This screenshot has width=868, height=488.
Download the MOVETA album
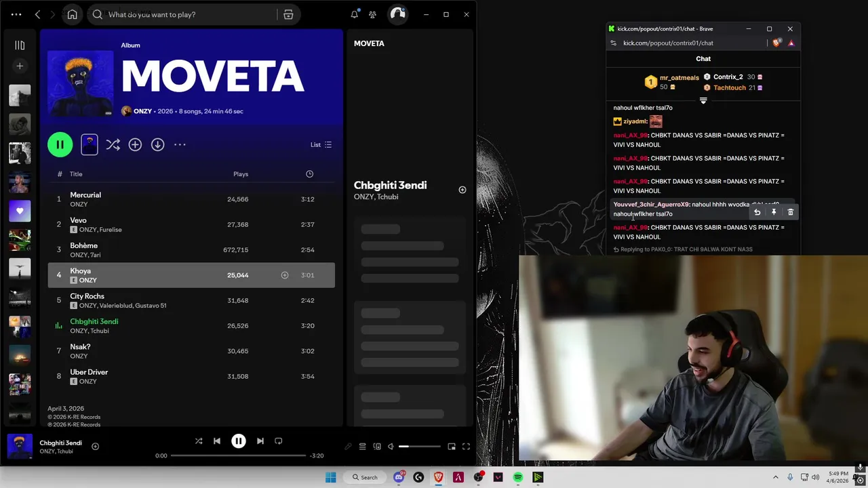tap(157, 144)
